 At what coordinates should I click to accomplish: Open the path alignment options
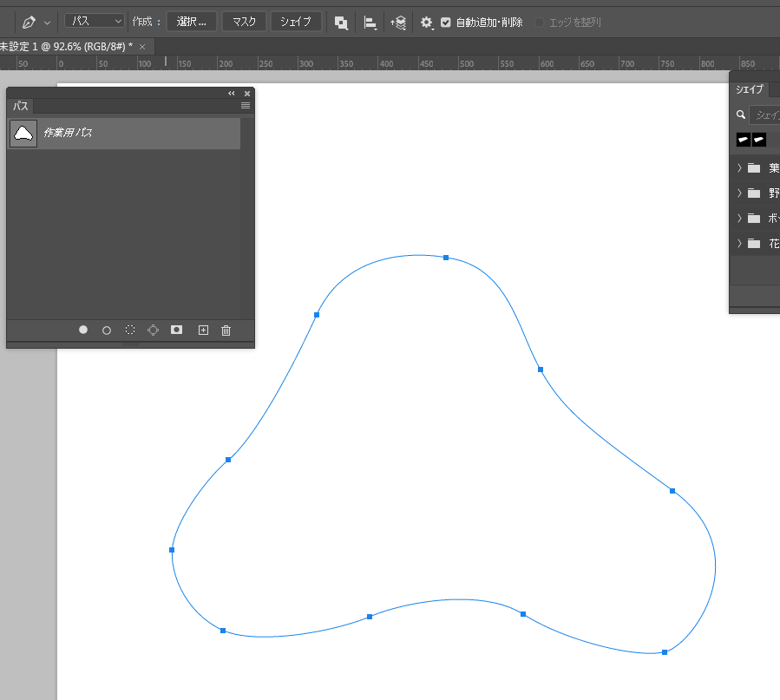[x=370, y=23]
